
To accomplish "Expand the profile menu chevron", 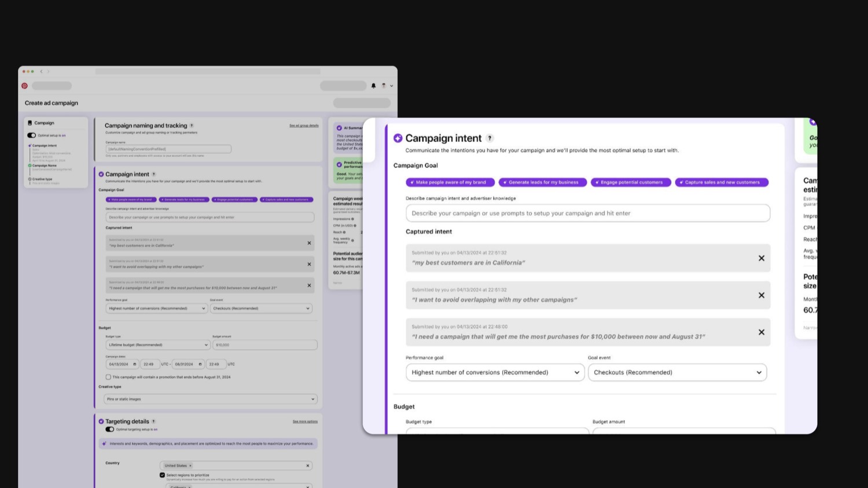I will tap(392, 86).
